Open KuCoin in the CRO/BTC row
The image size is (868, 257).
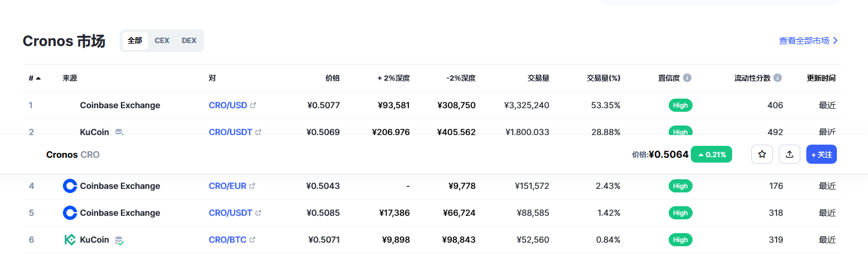tap(95, 240)
